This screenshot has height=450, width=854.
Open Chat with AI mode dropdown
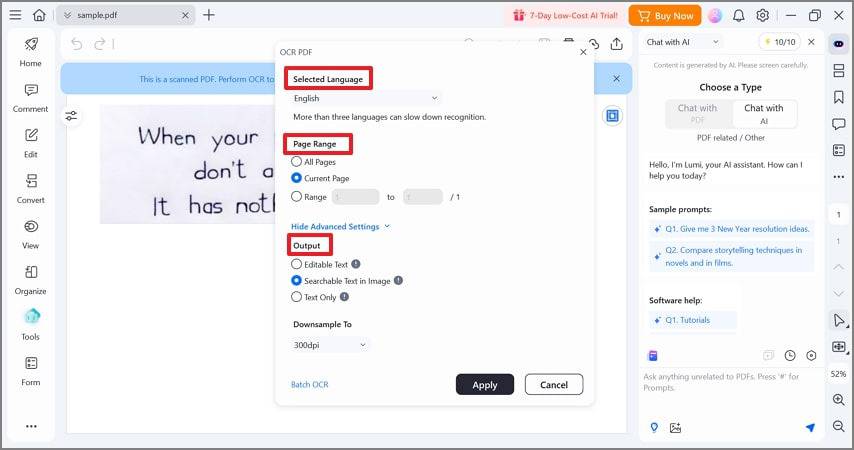click(682, 42)
